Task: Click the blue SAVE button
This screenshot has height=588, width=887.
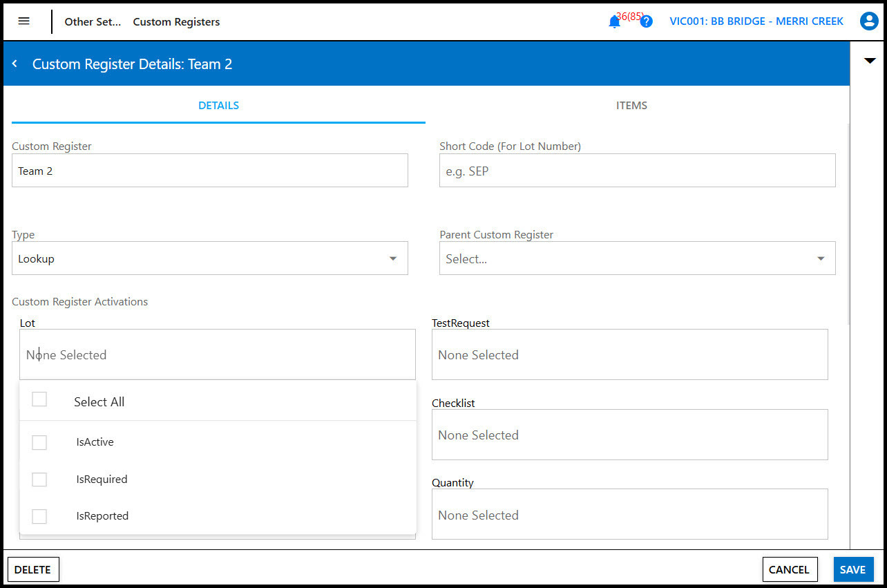Action: (x=853, y=569)
